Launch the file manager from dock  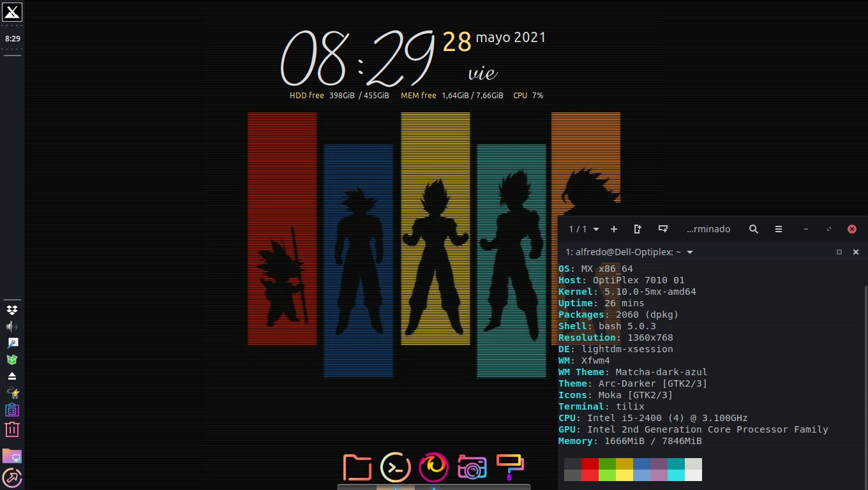point(357,468)
